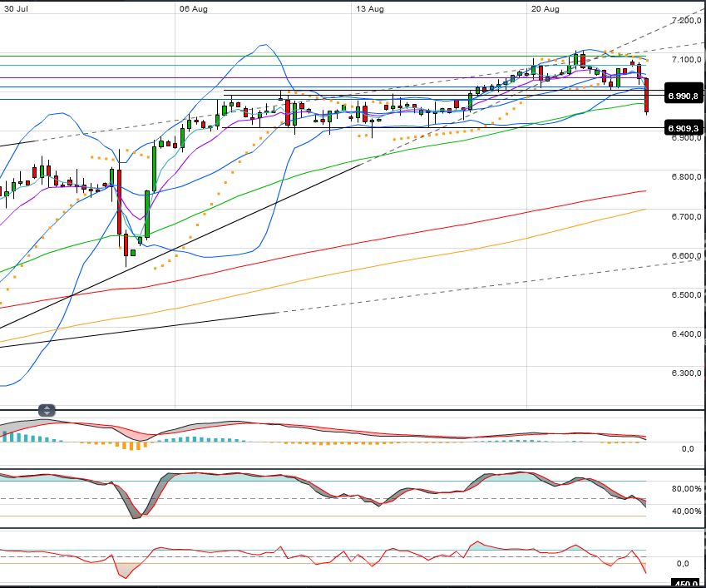Click the MACD panel 0,0 label
This screenshot has height=588, width=706.
(x=688, y=449)
